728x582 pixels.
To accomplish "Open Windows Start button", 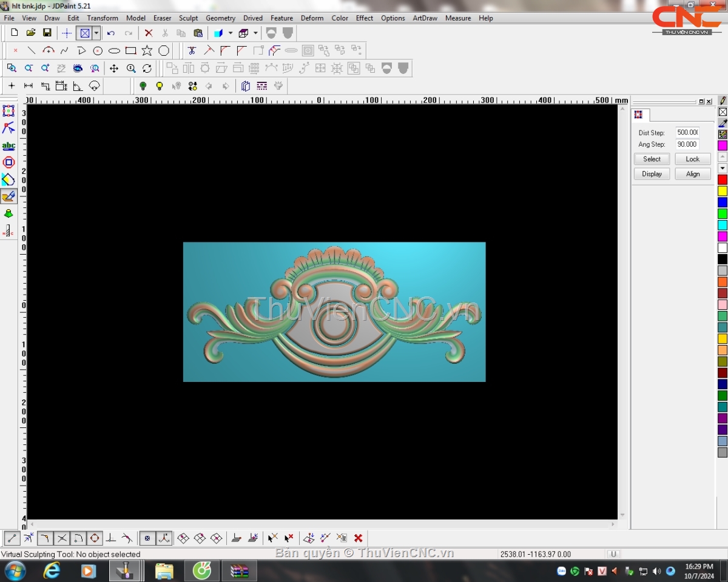I will 15,571.
